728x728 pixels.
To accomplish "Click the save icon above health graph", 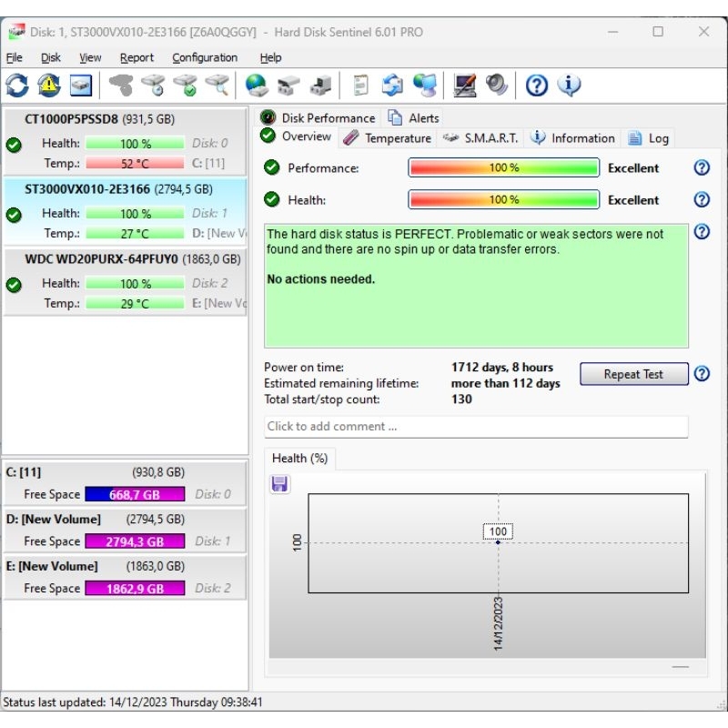I will coord(280,484).
